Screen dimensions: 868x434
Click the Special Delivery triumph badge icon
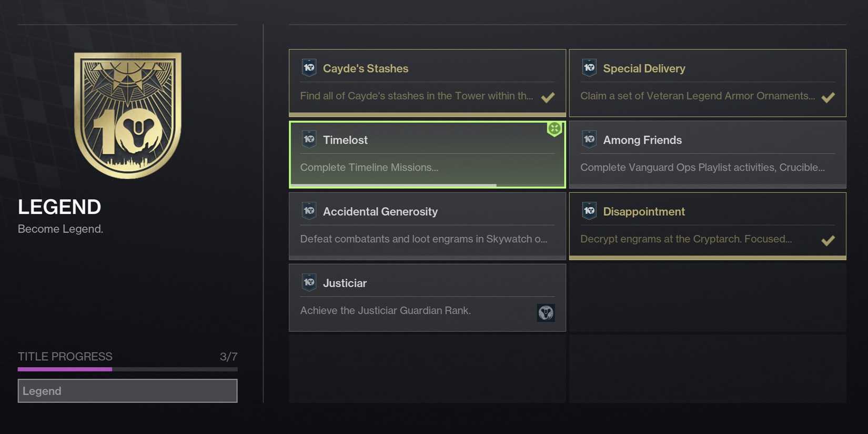[x=589, y=68]
